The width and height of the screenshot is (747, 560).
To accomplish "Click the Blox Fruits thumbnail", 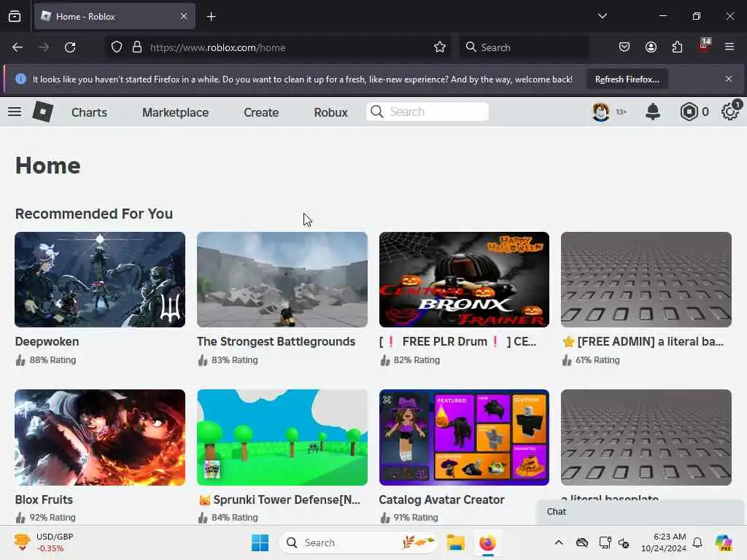I will tap(100, 437).
